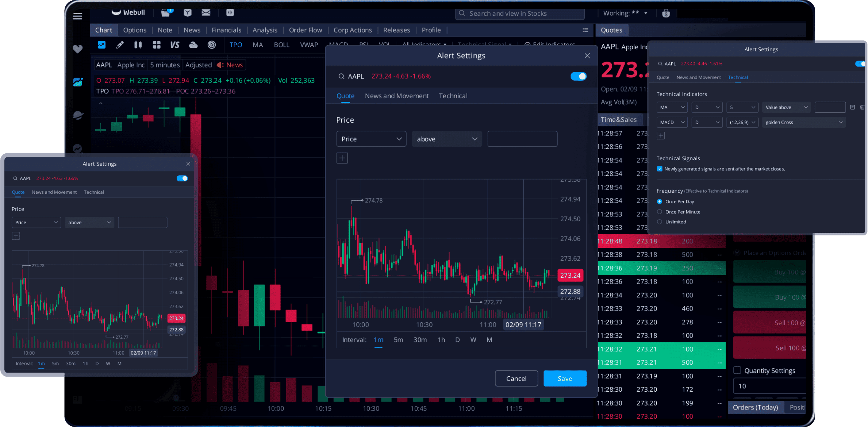Cancel the alert settings dialog

516,378
